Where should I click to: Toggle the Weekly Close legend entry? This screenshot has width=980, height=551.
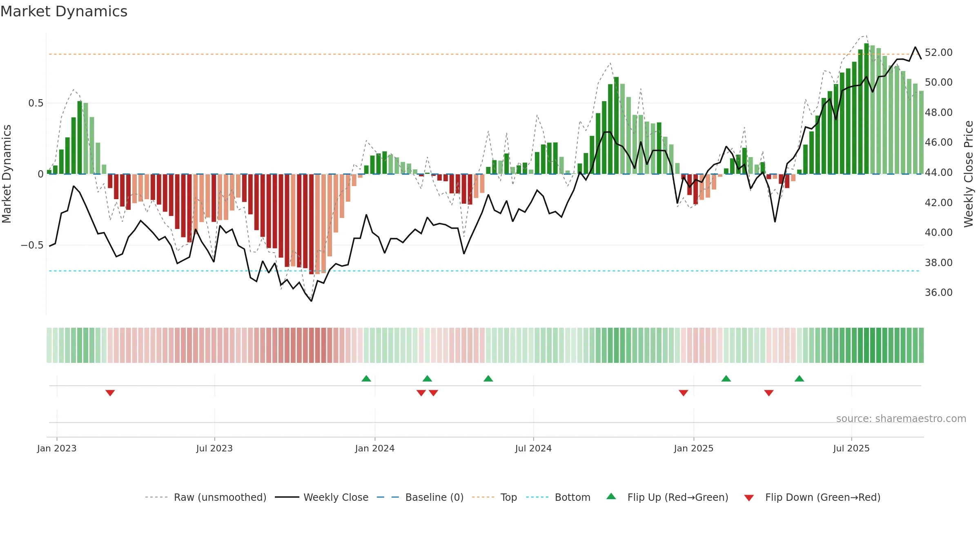pyautogui.click(x=321, y=497)
